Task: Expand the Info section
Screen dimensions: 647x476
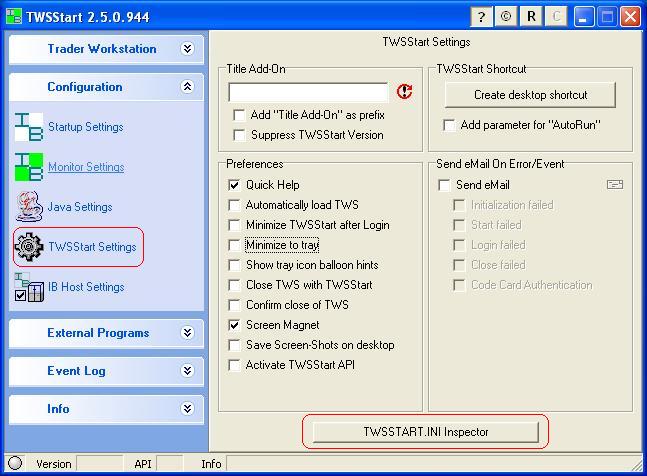Action: 187,408
